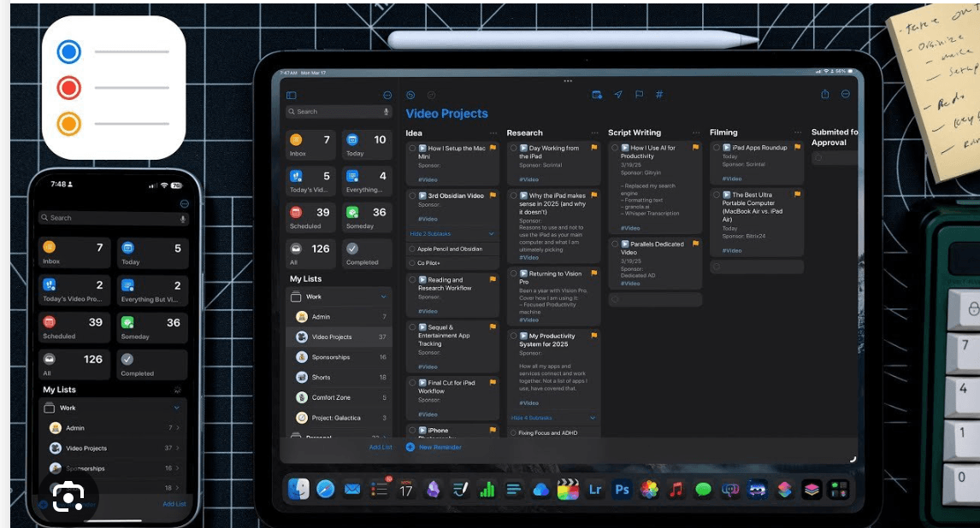980x528 pixels.
Task: Tap the ellipsis icon at top of iPhone
Action: tap(185, 203)
